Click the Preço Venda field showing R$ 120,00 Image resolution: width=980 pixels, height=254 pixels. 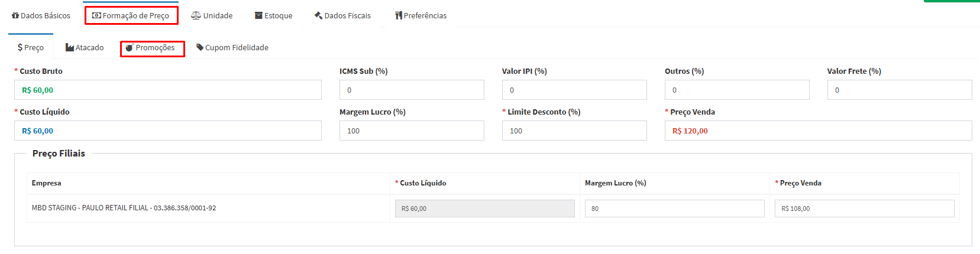coord(818,131)
